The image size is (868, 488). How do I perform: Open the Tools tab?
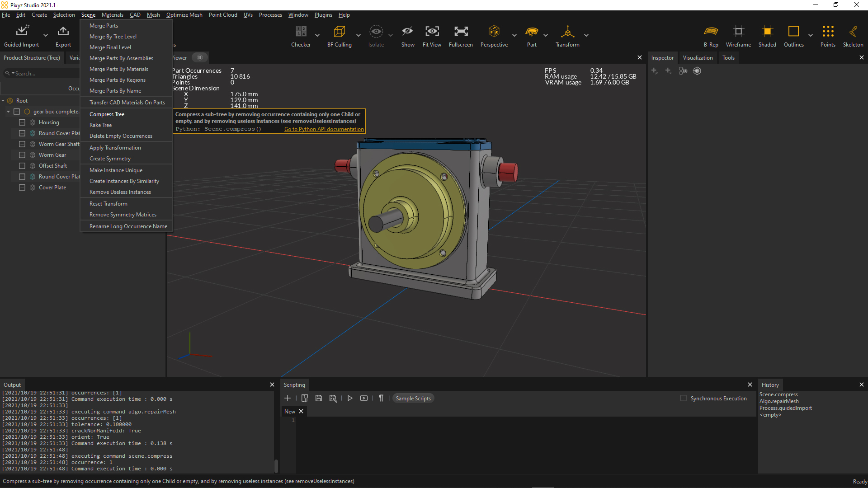728,58
